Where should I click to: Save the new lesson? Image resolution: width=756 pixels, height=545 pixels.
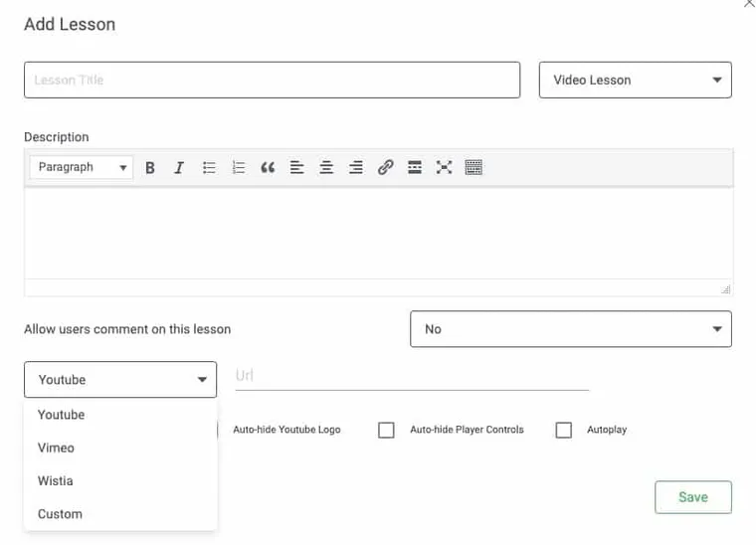click(x=693, y=497)
